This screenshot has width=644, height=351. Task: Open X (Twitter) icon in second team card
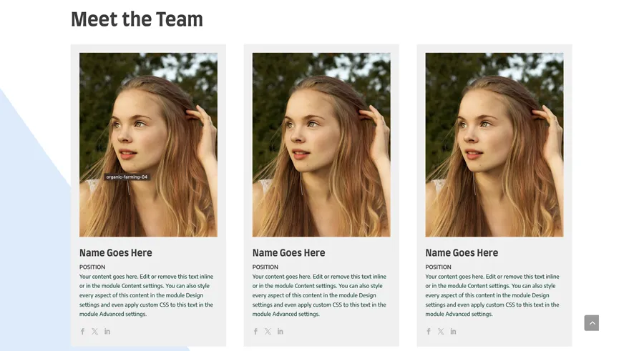coord(268,331)
